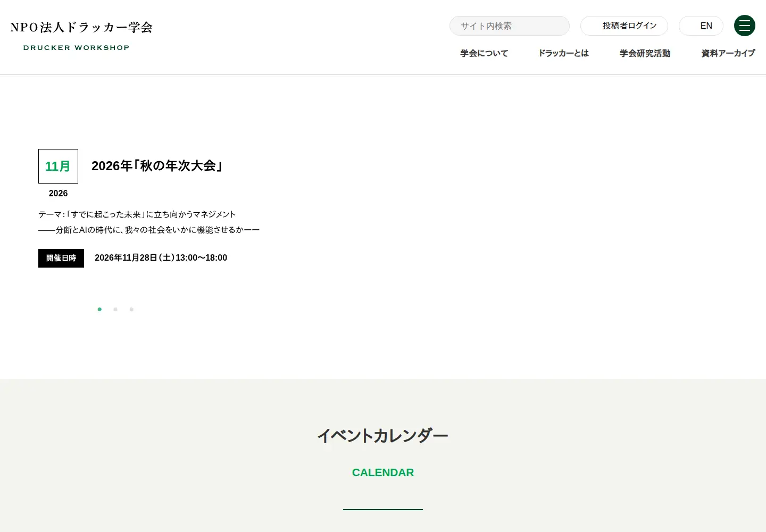Click the 分断とAIの時代に subtitle line
The width and height of the screenshot is (766, 532).
(x=149, y=230)
